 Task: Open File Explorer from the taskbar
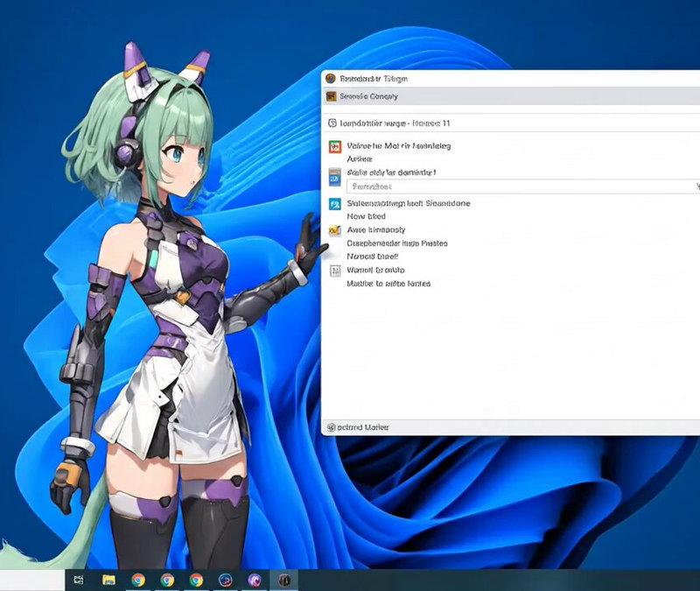[108, 580]
